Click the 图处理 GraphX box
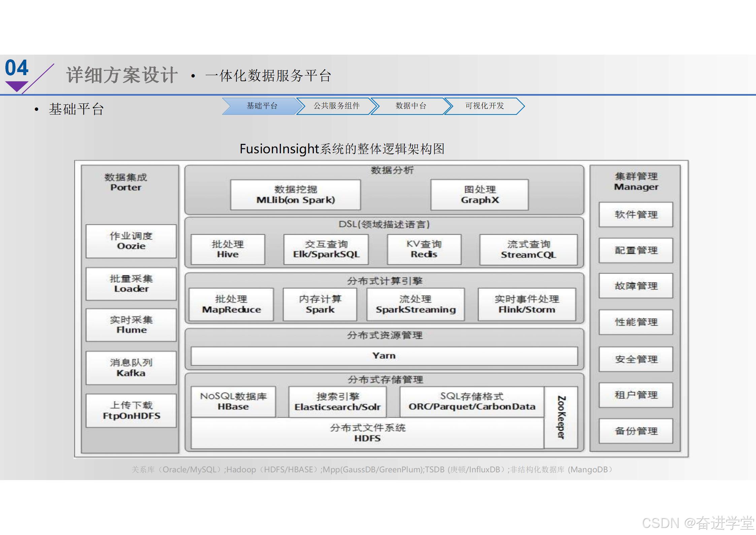The width and height of the screenshot is (756, 535). pos(480,195)
